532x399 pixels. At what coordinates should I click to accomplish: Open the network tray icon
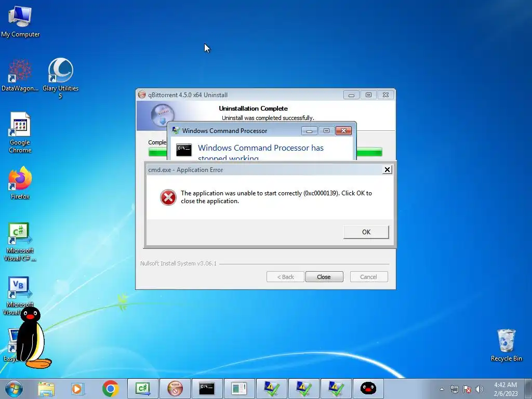[x=454, y=389]
